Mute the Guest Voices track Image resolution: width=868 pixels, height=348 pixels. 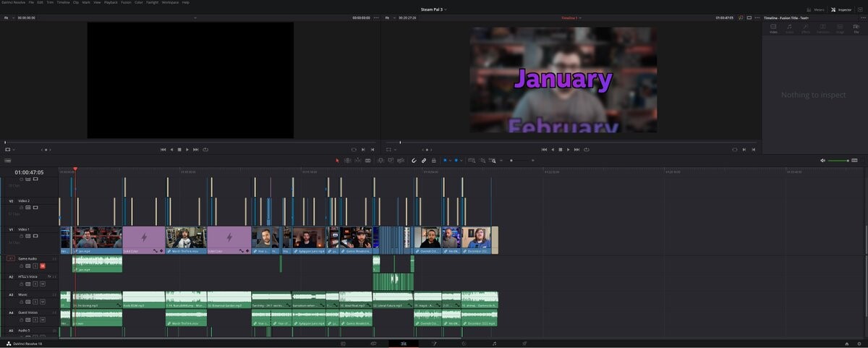pos(42,320)
